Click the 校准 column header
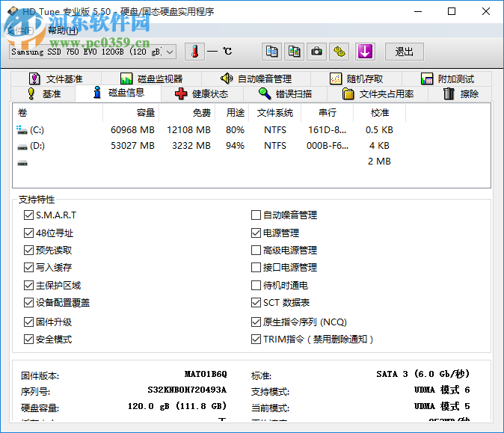The width and height of the screenshot is (504, 433). click(x=380, y=113)
